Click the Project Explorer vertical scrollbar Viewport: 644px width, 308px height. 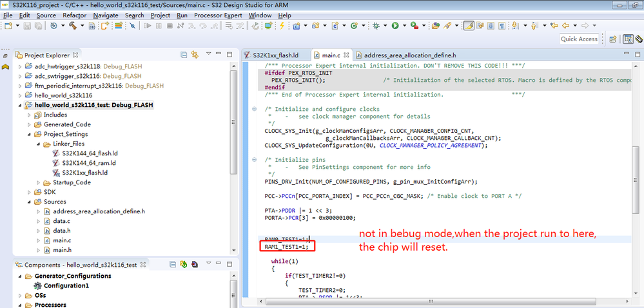234,123
